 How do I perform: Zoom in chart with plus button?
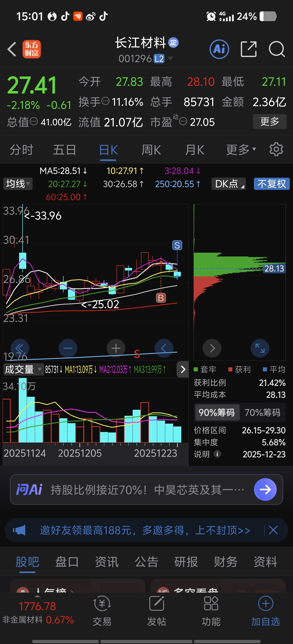(x=116, y=348)
